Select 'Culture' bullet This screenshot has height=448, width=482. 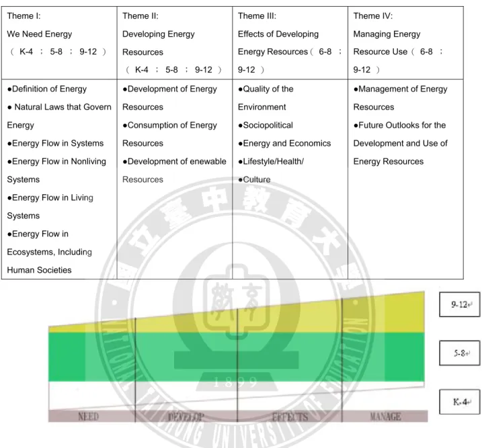point(254,179)
